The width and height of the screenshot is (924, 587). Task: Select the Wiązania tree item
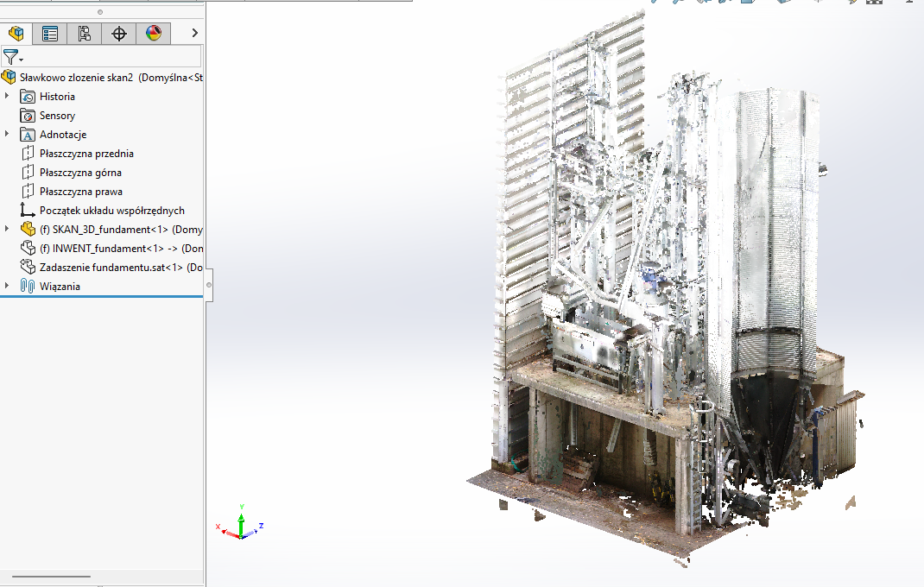click(x=60, y=287)
